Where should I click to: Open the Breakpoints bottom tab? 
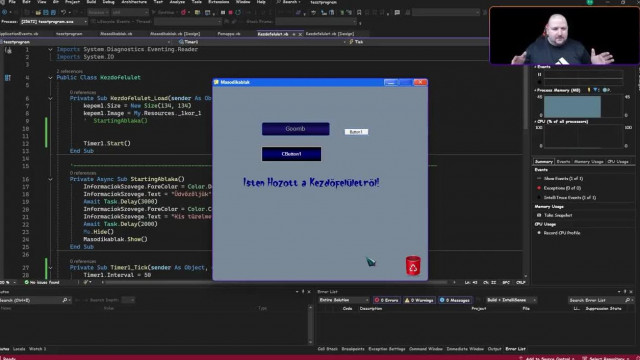click(x=353, y=349)
